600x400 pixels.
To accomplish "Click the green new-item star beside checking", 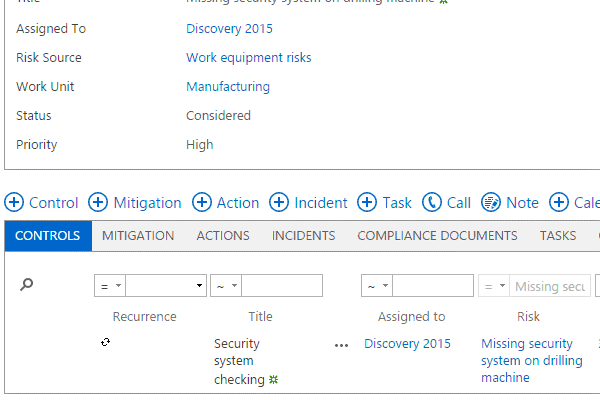I will coord(273,379).
